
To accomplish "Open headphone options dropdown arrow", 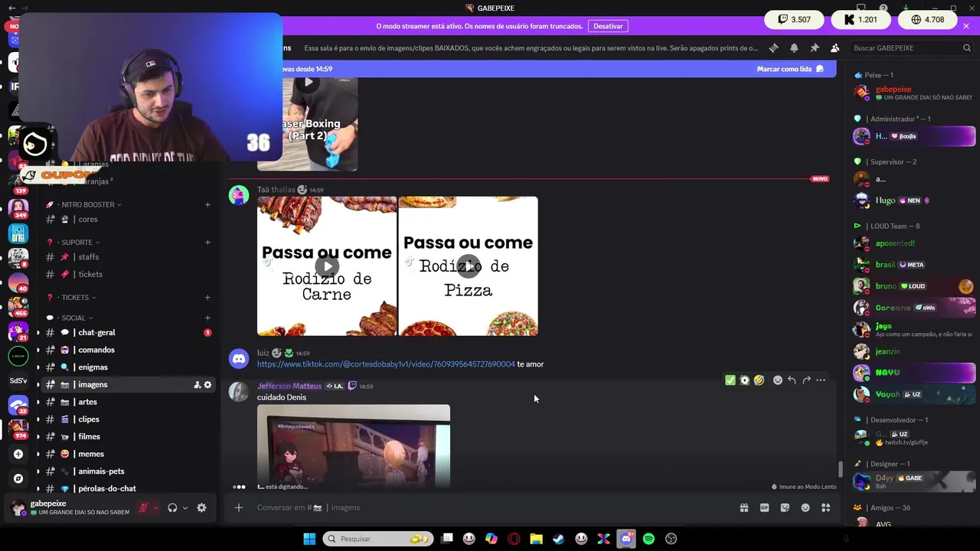I will point(185,507).
